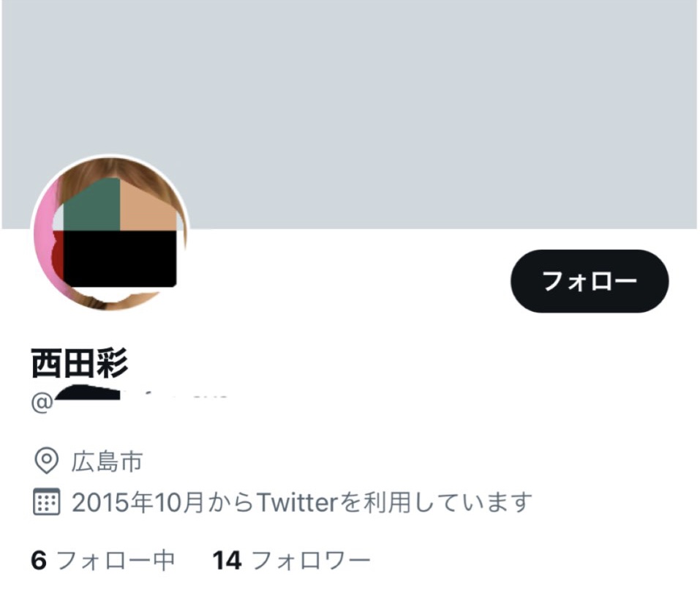Click the bold number 14 count
This screenshot has height=601, width=700.
(x=227, y=560)
